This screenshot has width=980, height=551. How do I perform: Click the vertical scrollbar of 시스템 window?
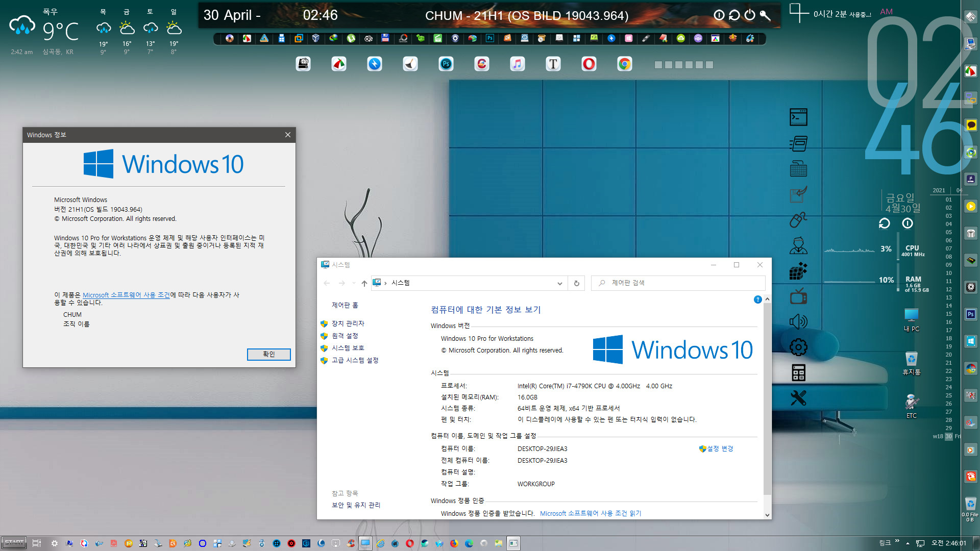767,399
